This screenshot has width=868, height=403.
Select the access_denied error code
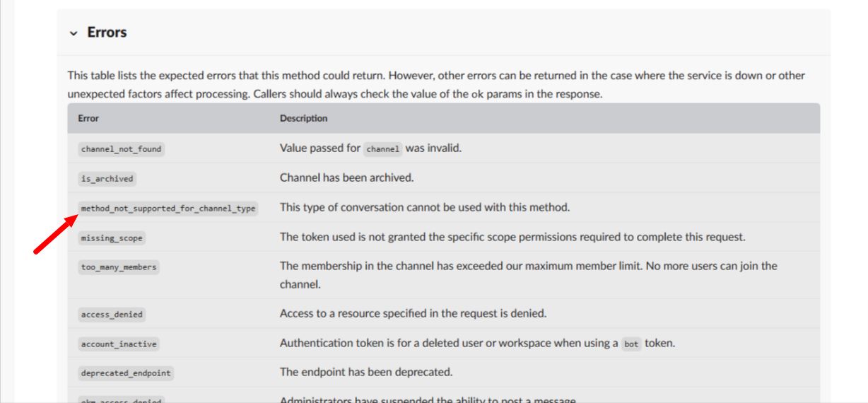(x=112, y=315)
